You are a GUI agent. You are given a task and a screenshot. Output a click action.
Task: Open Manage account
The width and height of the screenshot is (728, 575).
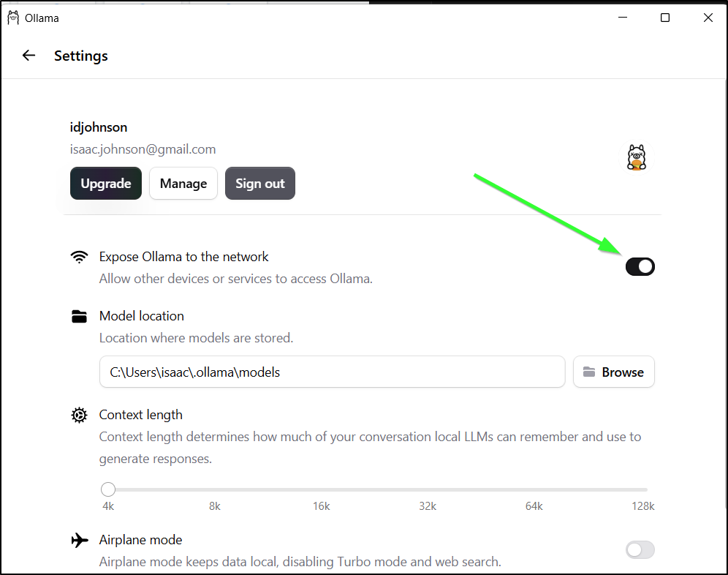[183, 184]
